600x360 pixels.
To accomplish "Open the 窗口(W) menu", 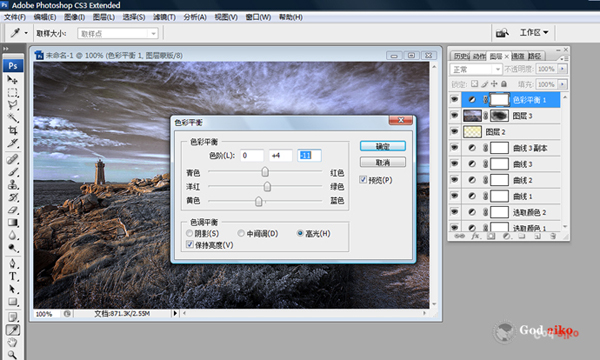I will 258,17.
